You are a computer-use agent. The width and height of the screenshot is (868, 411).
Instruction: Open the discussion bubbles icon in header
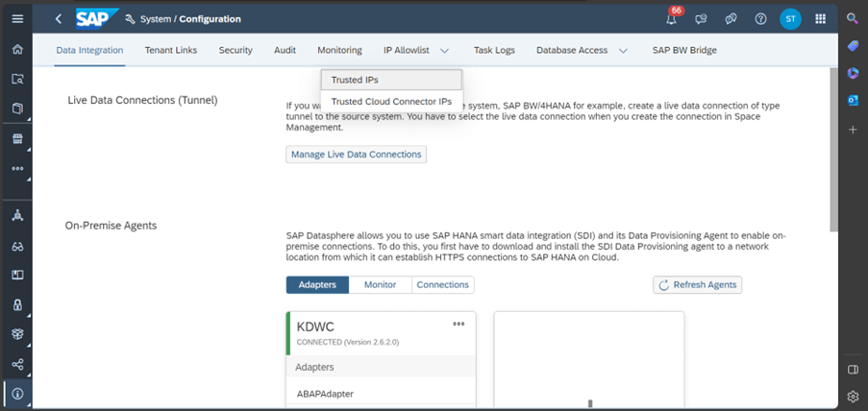(731, 19)
